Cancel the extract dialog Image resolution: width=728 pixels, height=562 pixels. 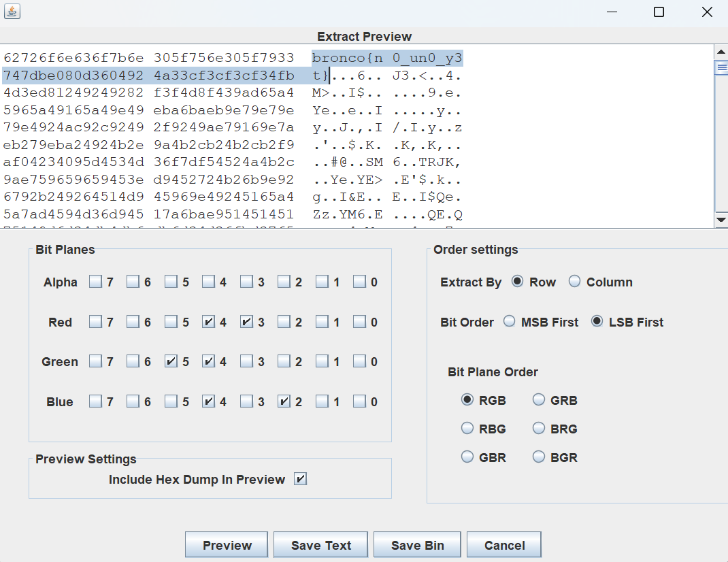coord(504,545)
